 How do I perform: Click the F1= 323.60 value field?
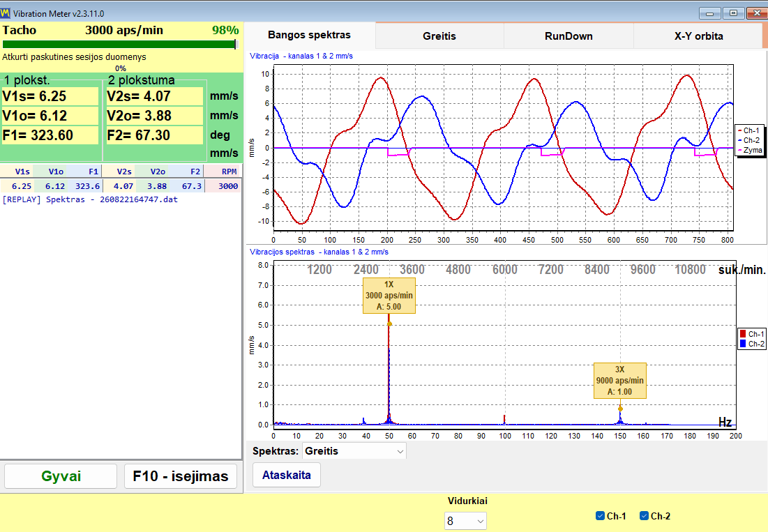click(x=50, y=135)
